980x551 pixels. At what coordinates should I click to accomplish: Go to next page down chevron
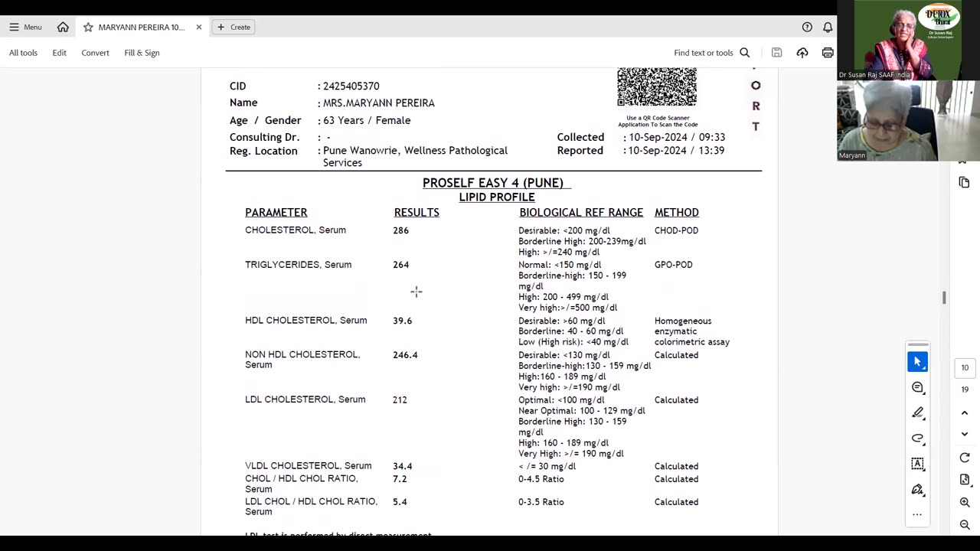[965, 434]
